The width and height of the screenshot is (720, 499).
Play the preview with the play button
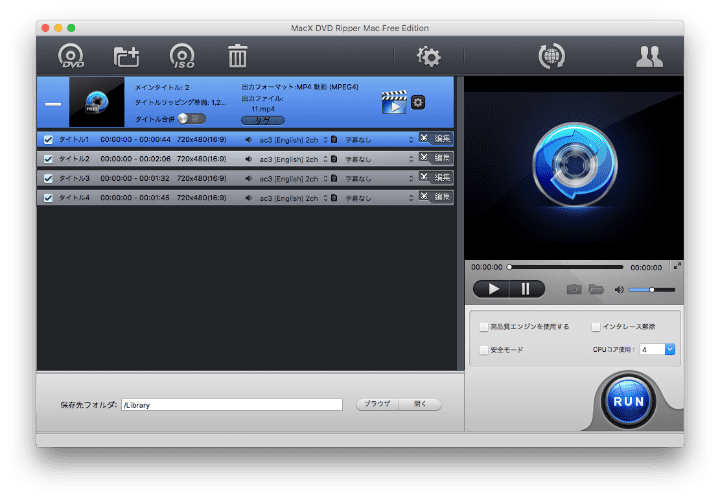coord(493,289)
